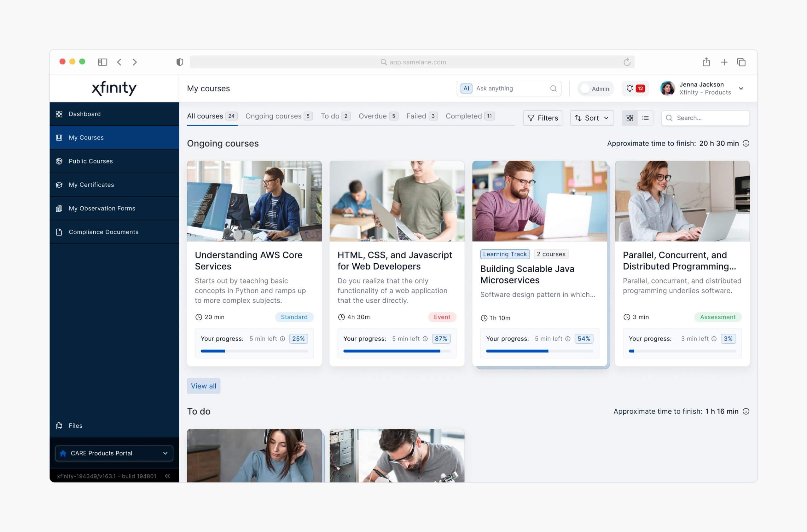Click the AWS course progress bar
807x532 pixels.
pyautogui.click(x=254, y=351)
